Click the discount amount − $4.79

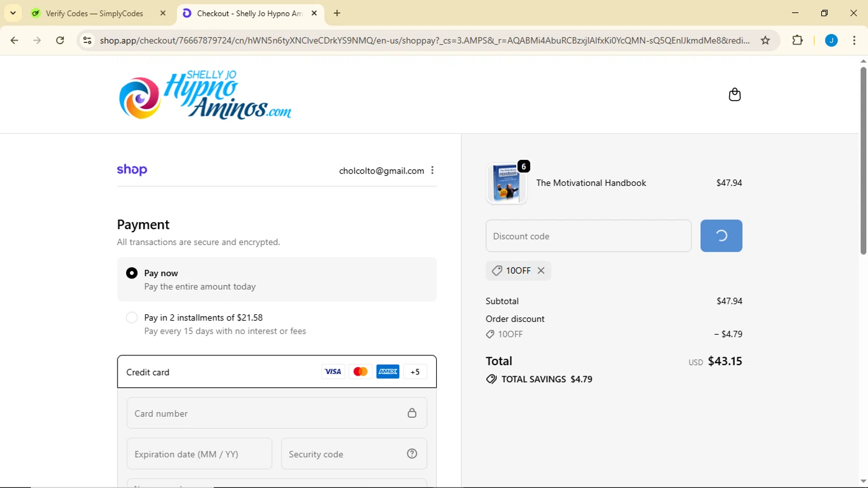pos(728,334)
